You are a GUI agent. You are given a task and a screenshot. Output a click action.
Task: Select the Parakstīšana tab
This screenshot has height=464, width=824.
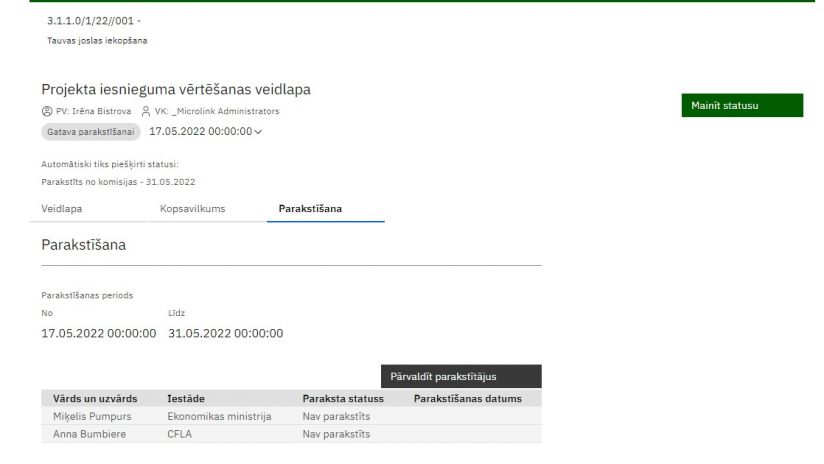(310, 208)
